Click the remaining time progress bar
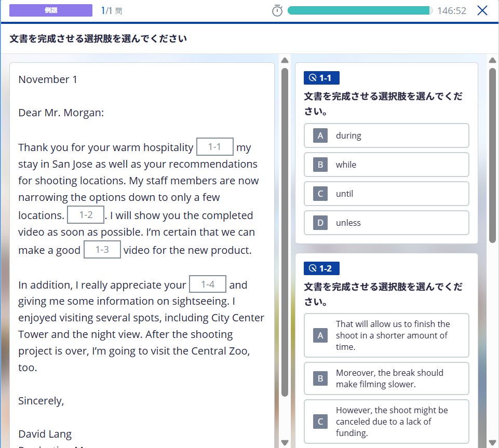 359,11
